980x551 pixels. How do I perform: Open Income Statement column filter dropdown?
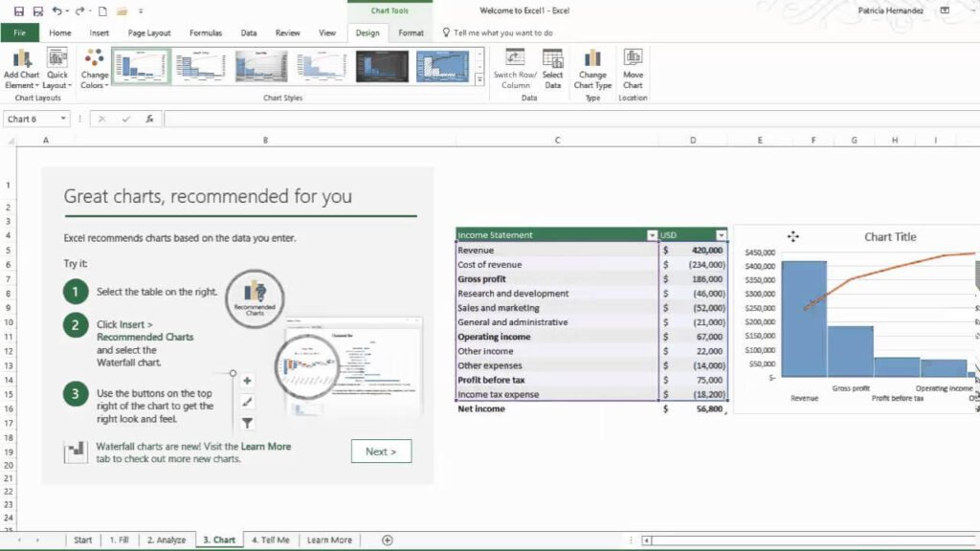652,235
